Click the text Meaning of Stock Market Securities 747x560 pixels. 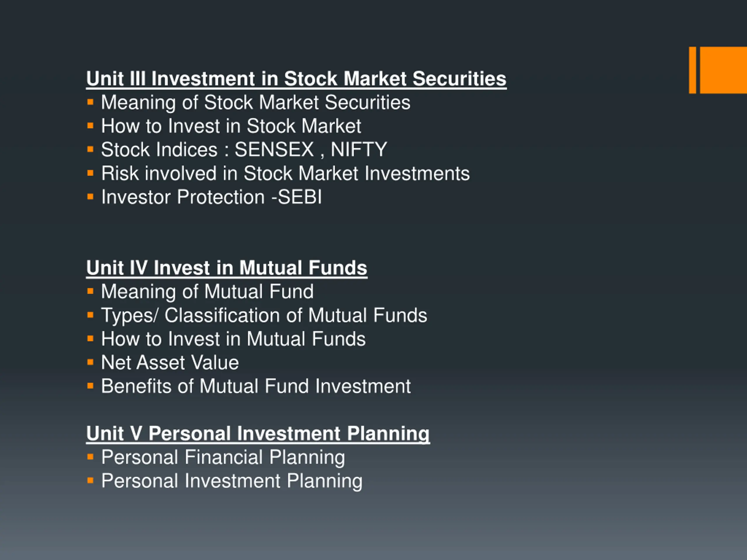pyautogui.click(x=255, y=102)
